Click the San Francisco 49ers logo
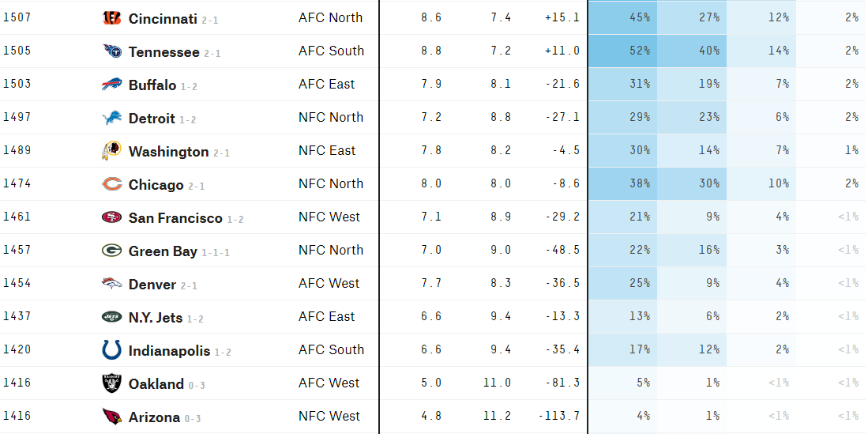Screen dimensions: 868x434 point(111,217)
